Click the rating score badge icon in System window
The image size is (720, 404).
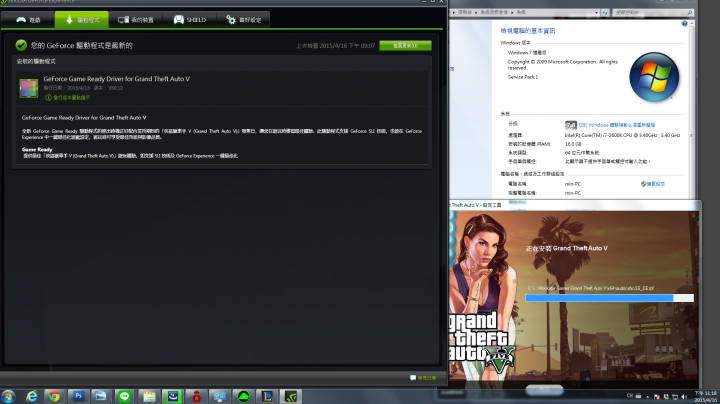[571, 125]
